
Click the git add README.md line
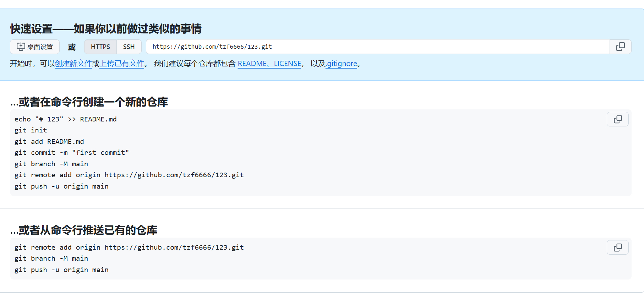49,142
